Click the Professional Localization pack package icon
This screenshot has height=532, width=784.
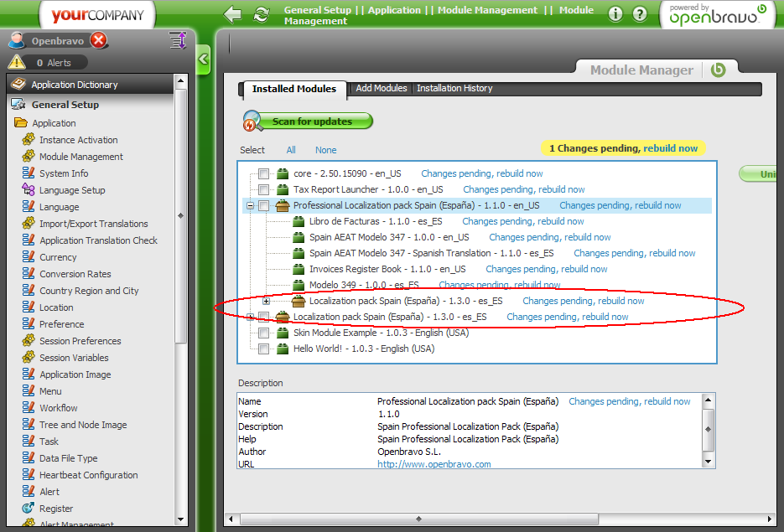tap(283, 205)
